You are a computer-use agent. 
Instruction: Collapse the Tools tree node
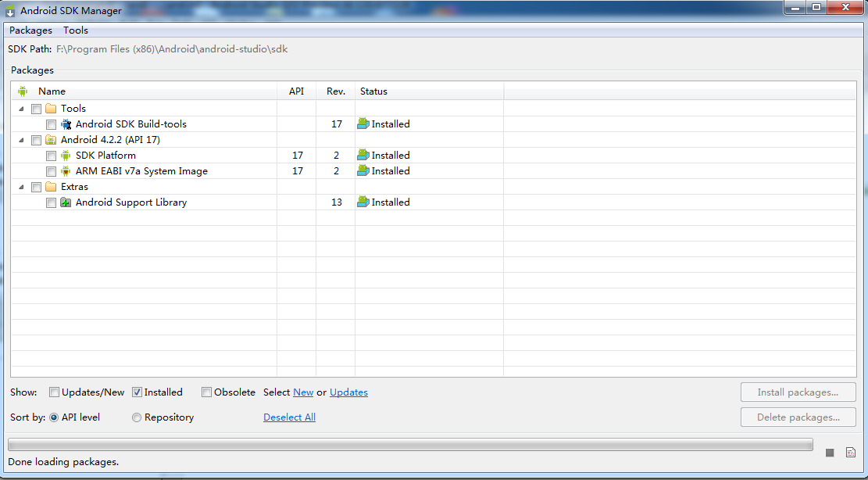[21, 109]
